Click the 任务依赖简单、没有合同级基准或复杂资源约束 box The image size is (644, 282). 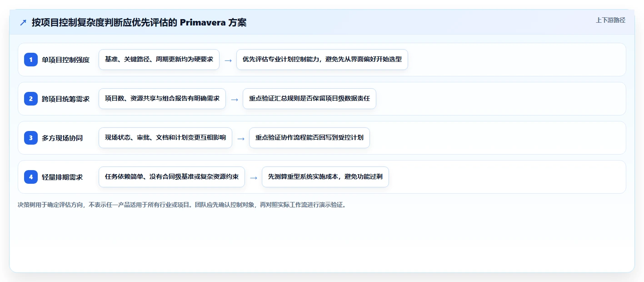point(172,177)
